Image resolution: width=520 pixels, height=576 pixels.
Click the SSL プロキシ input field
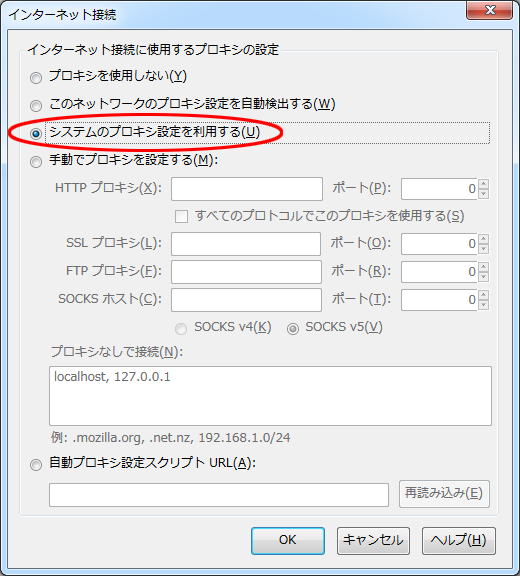(246, 244)
